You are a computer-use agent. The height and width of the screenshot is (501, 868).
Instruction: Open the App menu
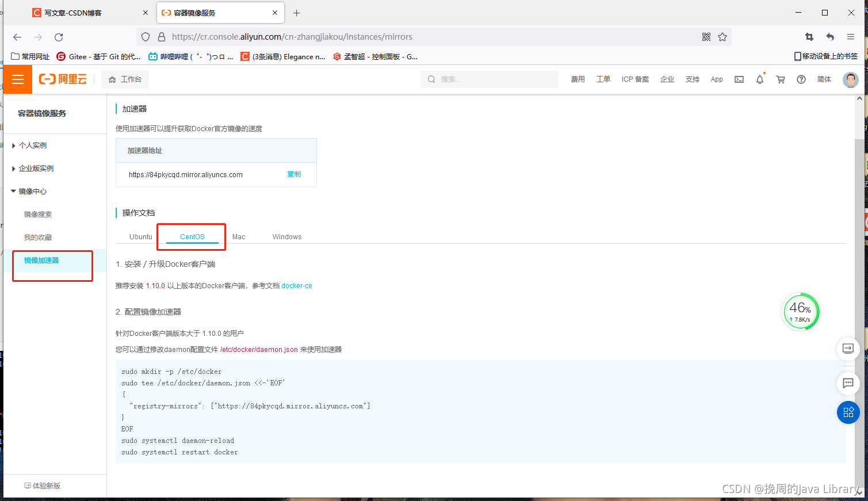pos(717,79)
